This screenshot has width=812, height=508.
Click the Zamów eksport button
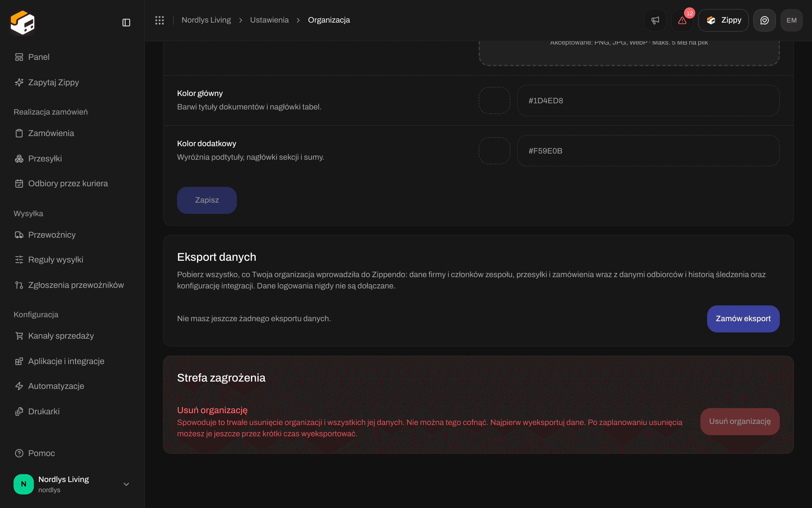pos(743,319)
